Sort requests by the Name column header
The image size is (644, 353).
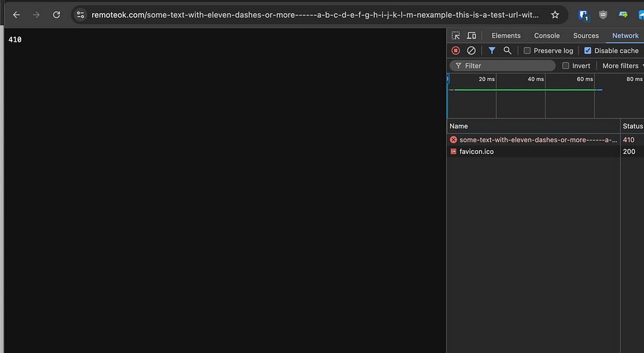click(x=533, y=126)
